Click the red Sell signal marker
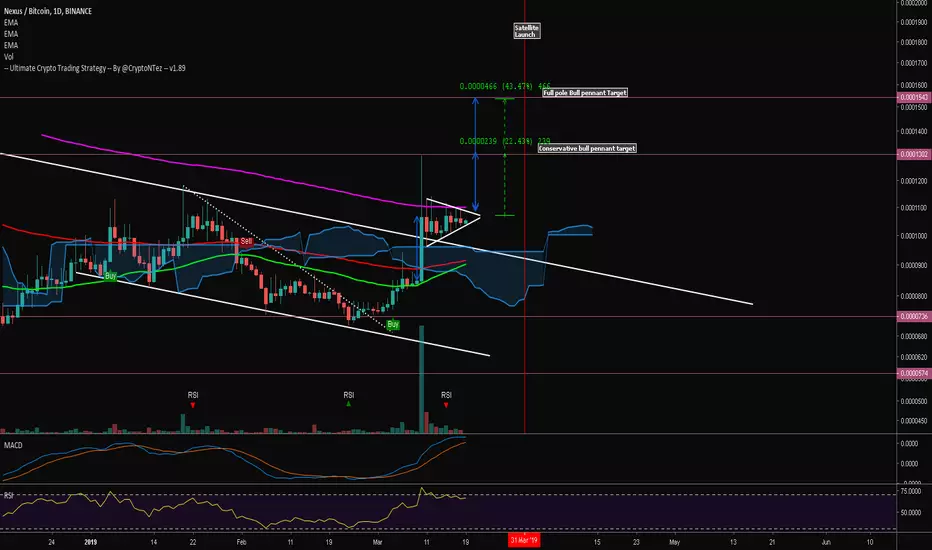Screen dimensions: 932x550 (246, 241)
